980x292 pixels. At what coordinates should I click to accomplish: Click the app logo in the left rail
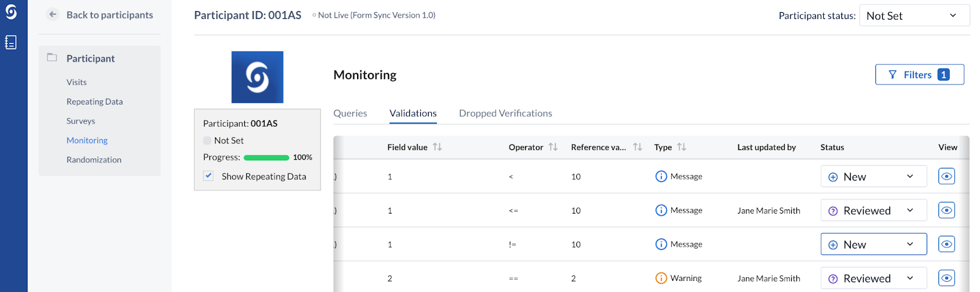(11, 12)
